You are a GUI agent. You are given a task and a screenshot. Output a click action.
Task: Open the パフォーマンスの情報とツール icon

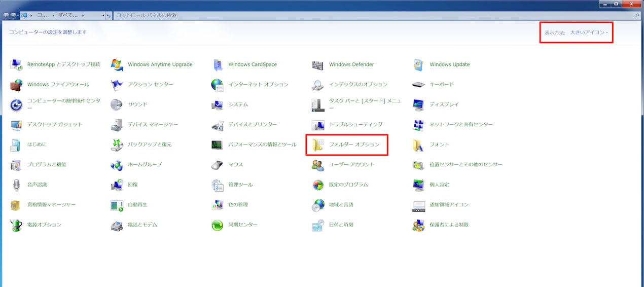[x=218, y=145]
